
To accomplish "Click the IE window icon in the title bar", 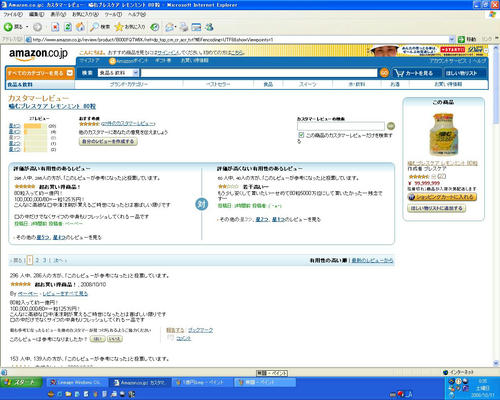I will (x=4, y=5).
